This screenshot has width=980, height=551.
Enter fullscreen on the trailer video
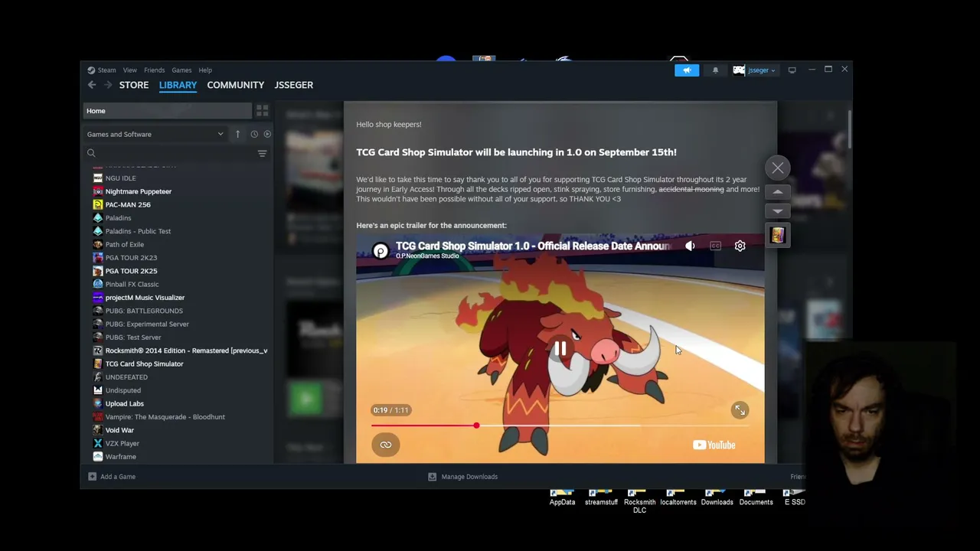point(740,410)
